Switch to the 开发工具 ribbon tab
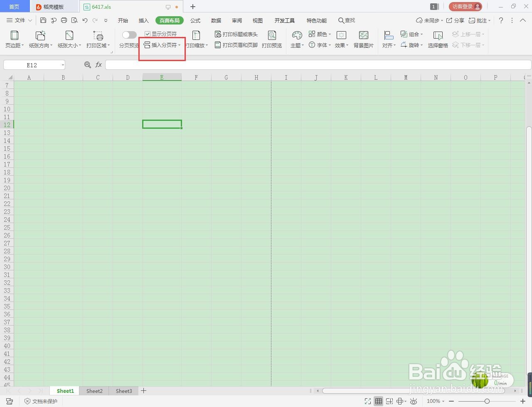532x407 pixels. pyautogui.click(x=284, y=20)
